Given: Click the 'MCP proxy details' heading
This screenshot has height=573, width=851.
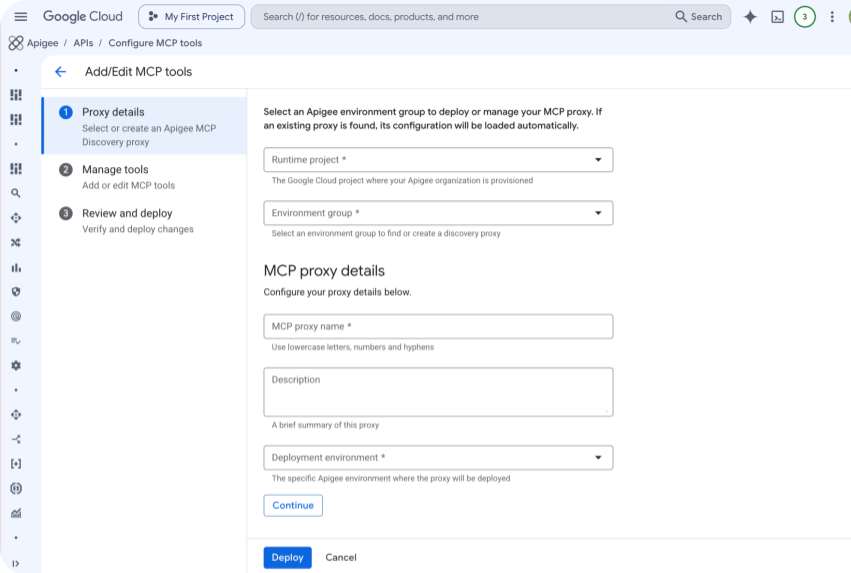Looking at the screenshot, I should (x=324, y=271).
